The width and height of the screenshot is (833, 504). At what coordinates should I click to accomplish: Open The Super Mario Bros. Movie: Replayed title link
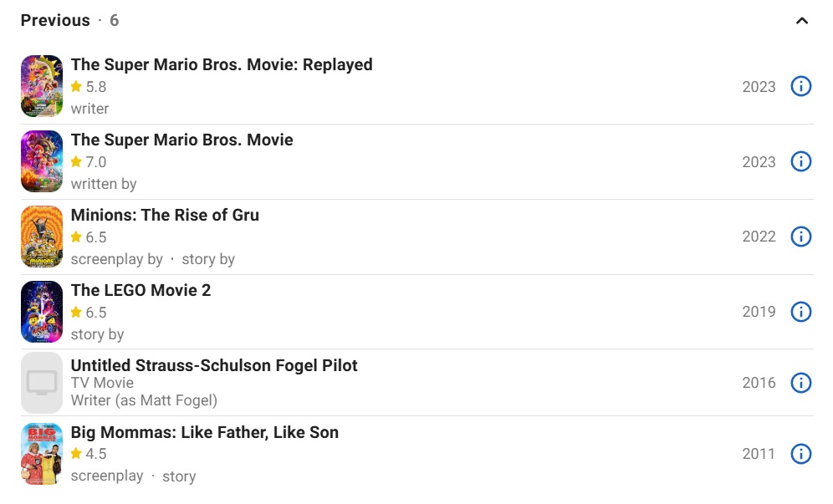(x=222, y=65)
